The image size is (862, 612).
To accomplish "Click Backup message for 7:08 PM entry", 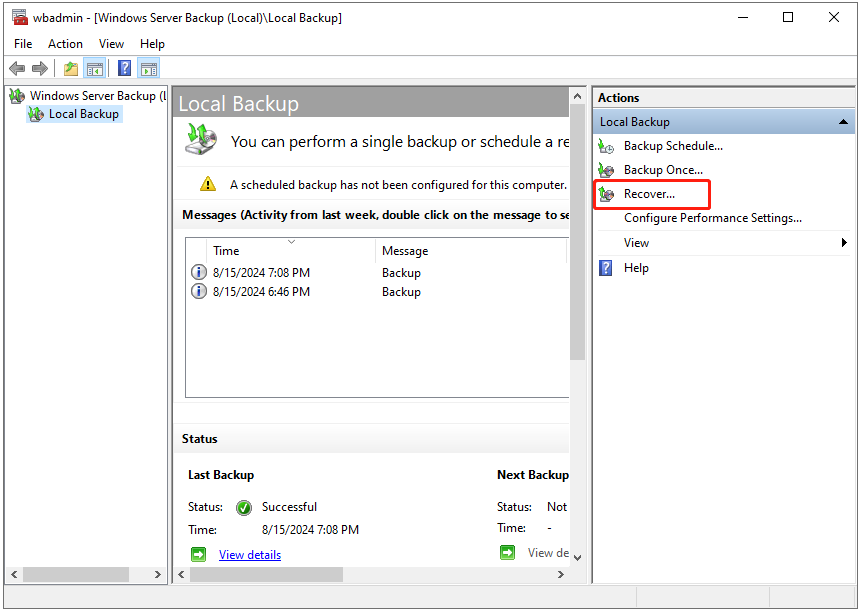I will click(x=401, y=273).
